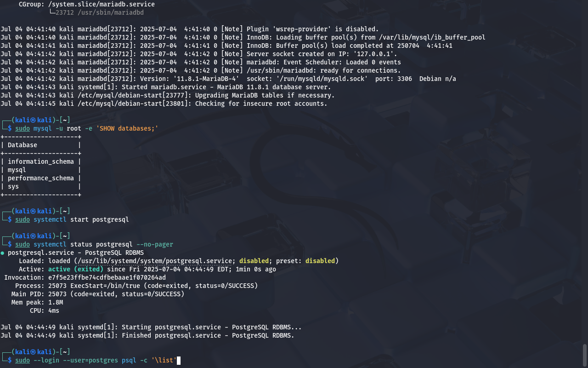The image size is (588, 368).
Task: Click 'Event Scheduler: Loaded 0 events' line
Action: (201, 62)
